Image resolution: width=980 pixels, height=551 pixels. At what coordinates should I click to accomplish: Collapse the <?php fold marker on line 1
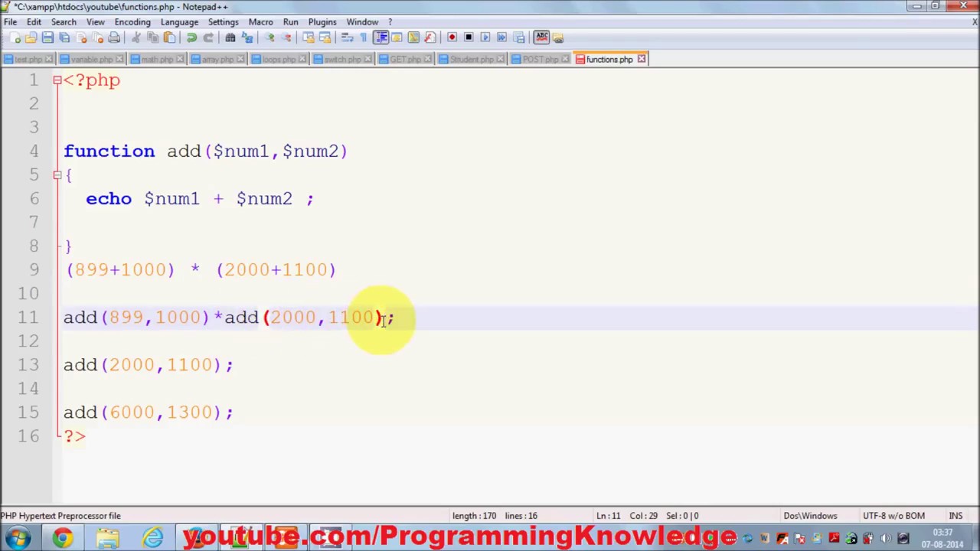tap(57, 80)
